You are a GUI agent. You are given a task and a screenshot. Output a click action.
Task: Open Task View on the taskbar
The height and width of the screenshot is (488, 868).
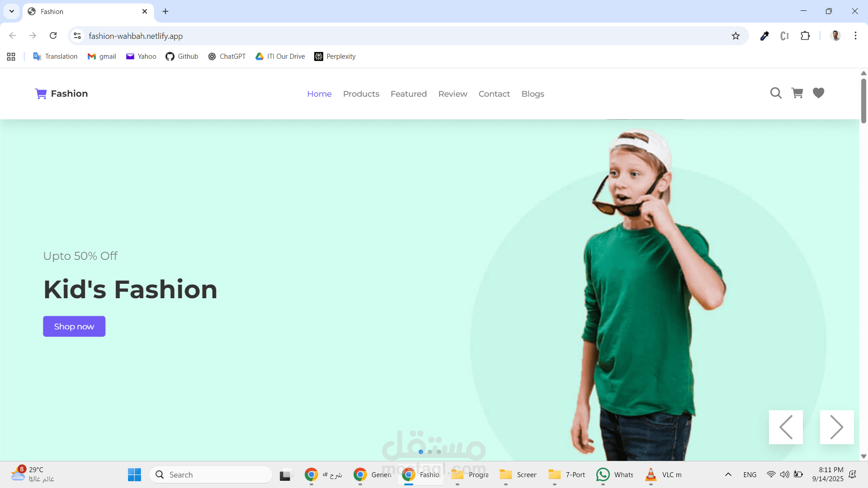(x=285, y=475)
